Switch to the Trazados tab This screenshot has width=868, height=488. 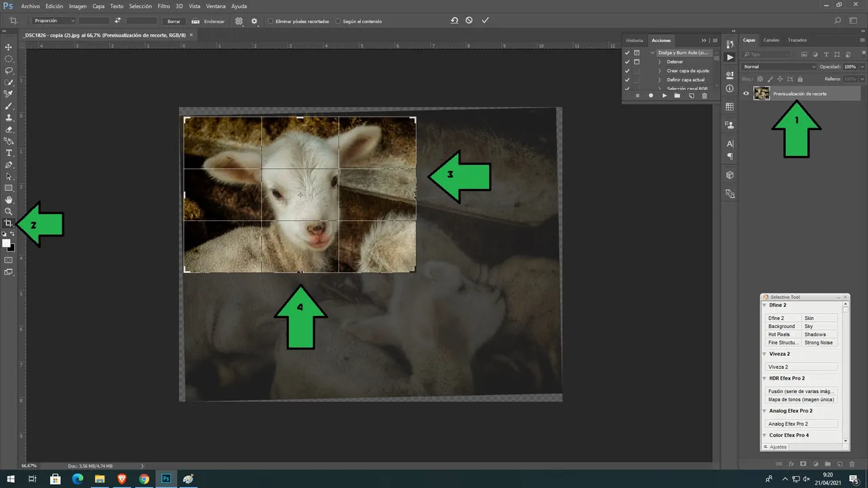(x=797, y=40)
